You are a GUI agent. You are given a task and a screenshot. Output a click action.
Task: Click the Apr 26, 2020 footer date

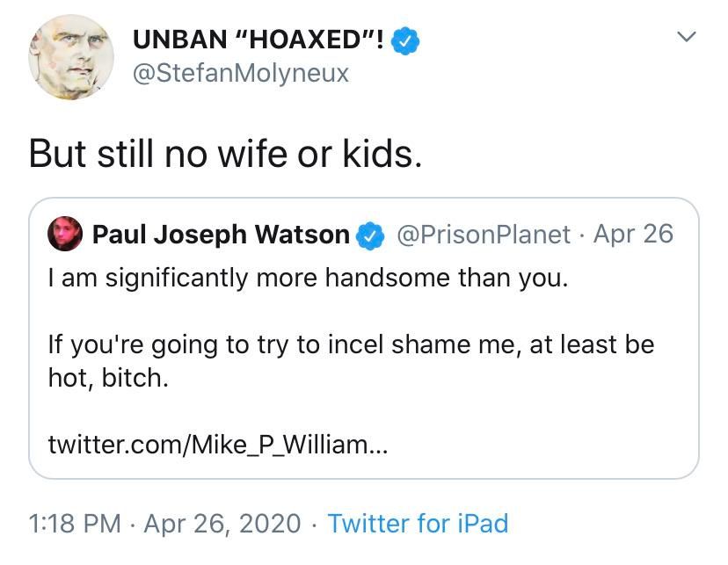(x=224, y=524)
